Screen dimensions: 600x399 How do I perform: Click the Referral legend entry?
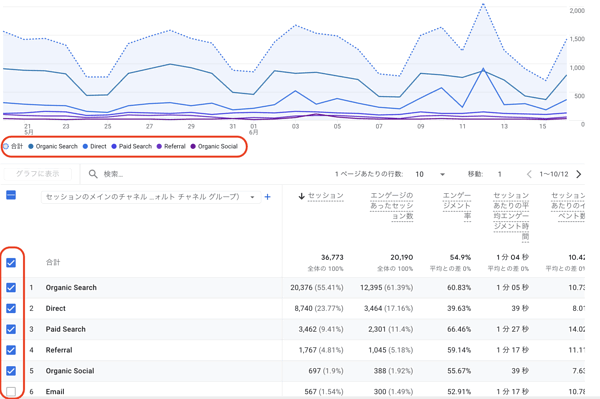(171, 146)
